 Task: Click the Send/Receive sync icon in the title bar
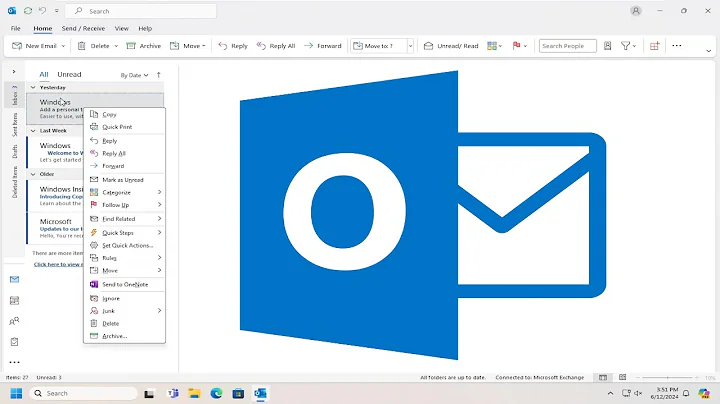[x=28, y=11]
